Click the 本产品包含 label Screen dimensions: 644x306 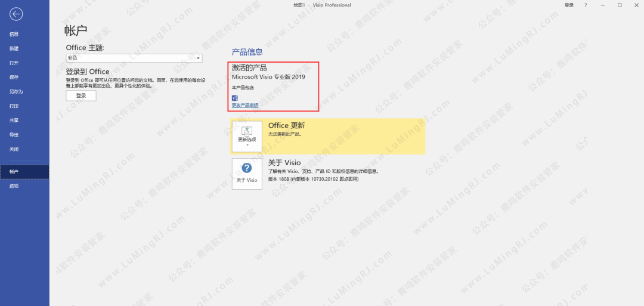tap(243, 88)
